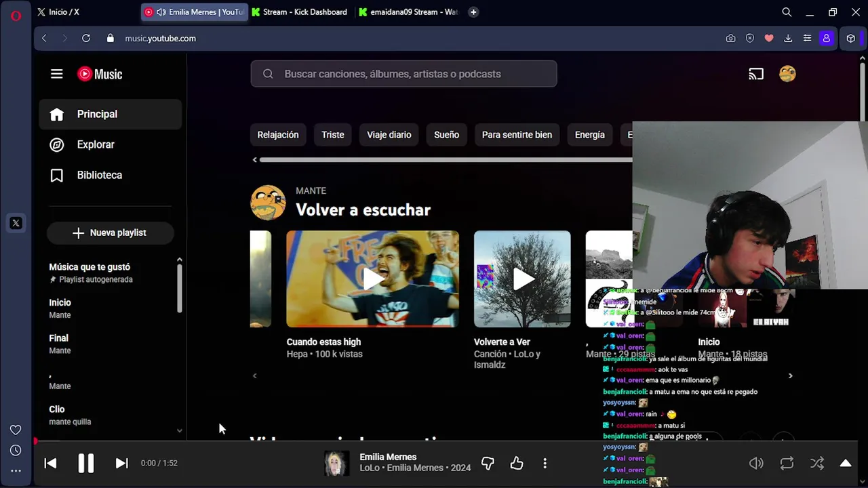The image size is (868, 488).
Task: Open Opera sidebar three-dot settings
Action: coord(16,471)
